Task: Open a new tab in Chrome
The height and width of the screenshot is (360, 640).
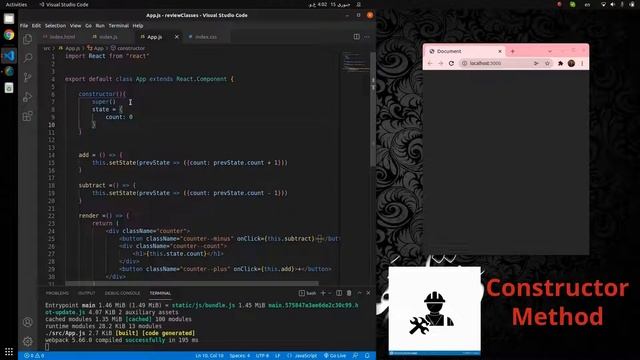Action: click(513, 51)
